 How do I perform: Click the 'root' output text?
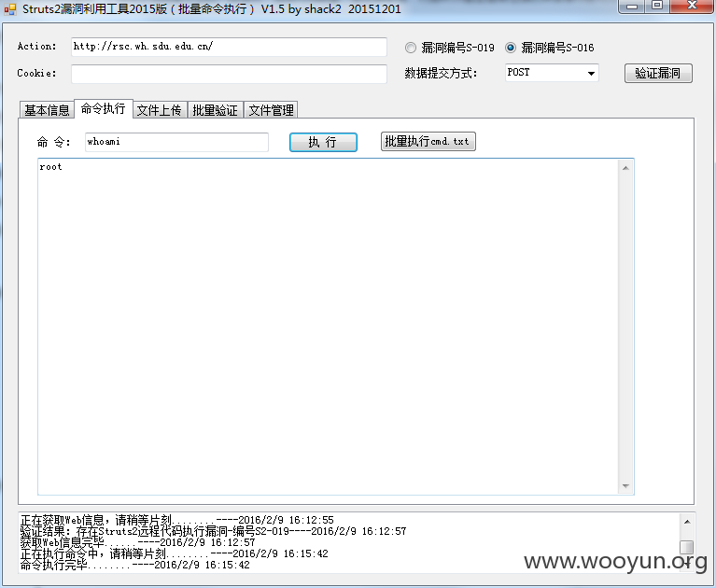[x=50, y=167]
